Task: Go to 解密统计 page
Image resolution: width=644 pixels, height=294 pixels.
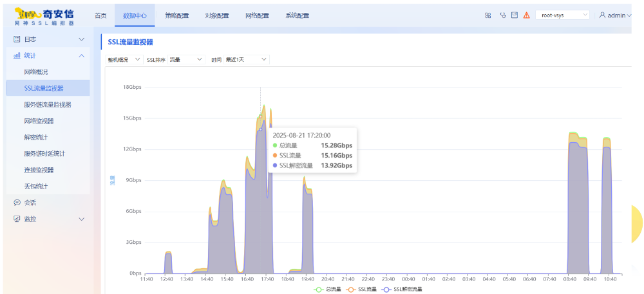Action: click(36, 137)
